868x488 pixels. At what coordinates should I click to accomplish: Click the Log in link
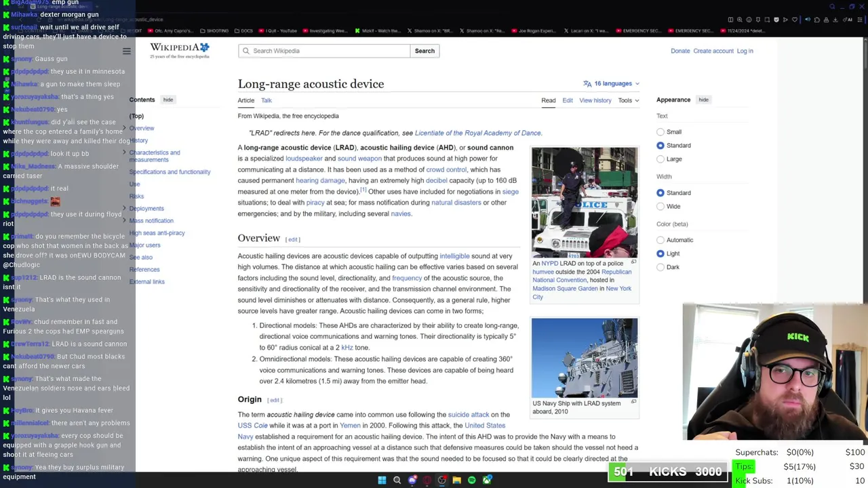745,51
